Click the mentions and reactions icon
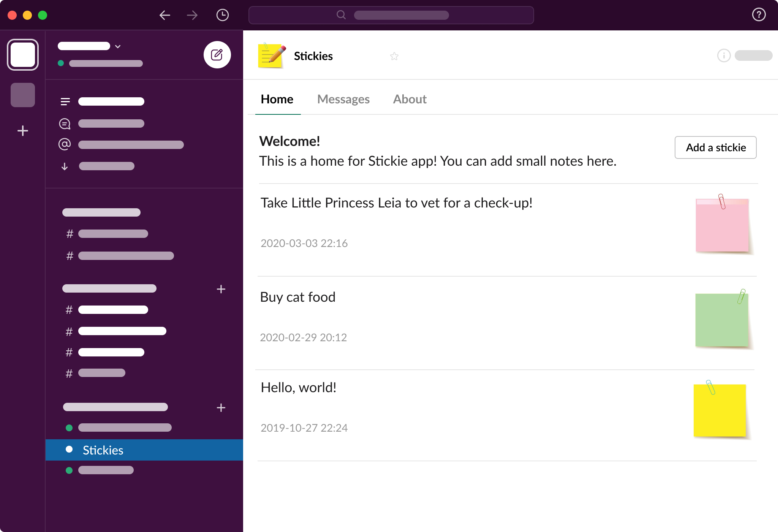The image size is (778, 532). (65, 145)
